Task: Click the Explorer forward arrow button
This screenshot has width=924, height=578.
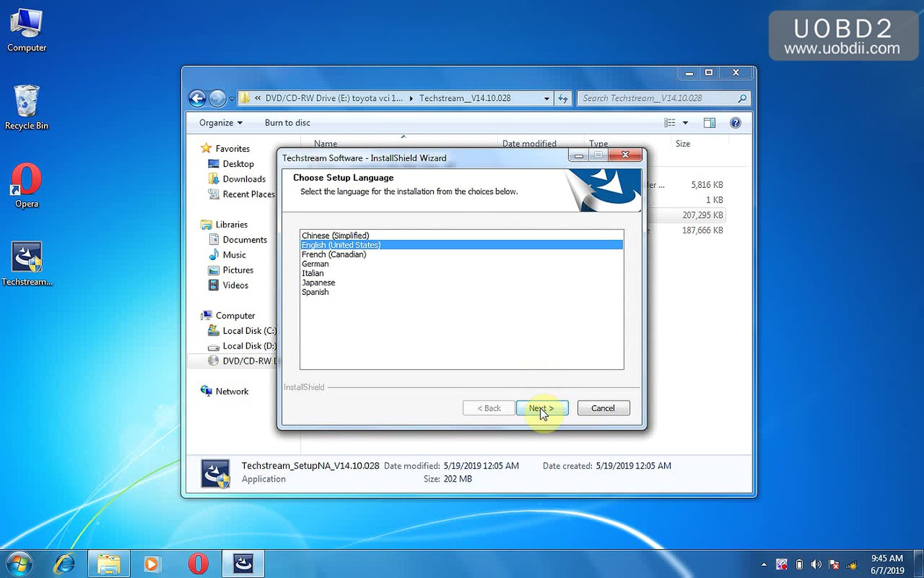Action: (217, 99)
